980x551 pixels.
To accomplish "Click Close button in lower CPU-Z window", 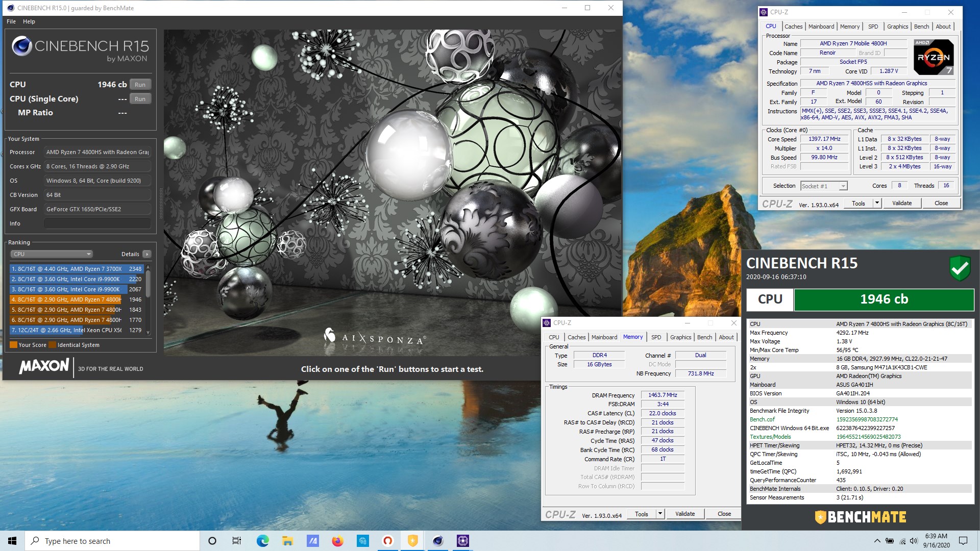I will coord(724,514).
